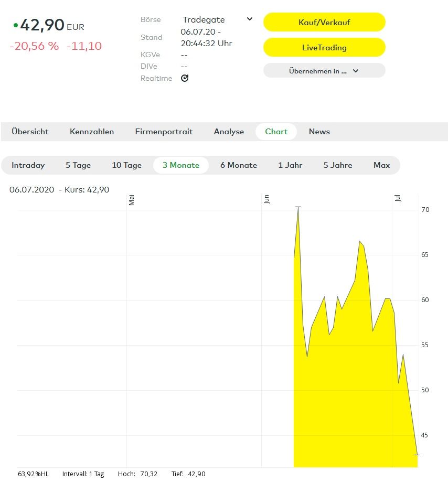Image resolution: width=448 pixels, height=482 pixels.
Task: Select the Intraday time range
Action: tap(28, 165)
